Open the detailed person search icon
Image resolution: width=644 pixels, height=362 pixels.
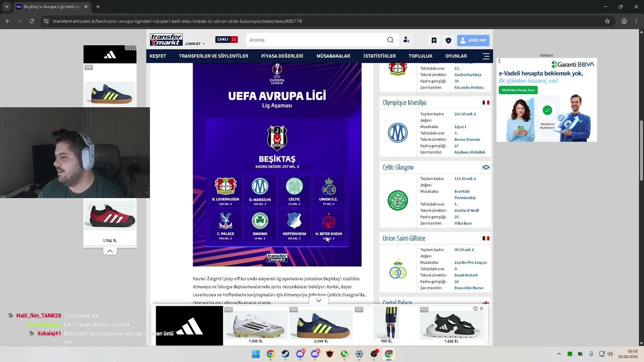406,40
